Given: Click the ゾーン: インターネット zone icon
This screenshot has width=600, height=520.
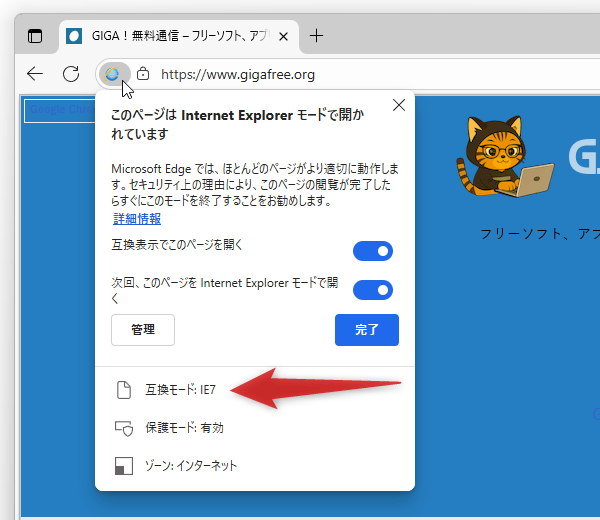Looking at the screenshot, I should click(124, 466).
